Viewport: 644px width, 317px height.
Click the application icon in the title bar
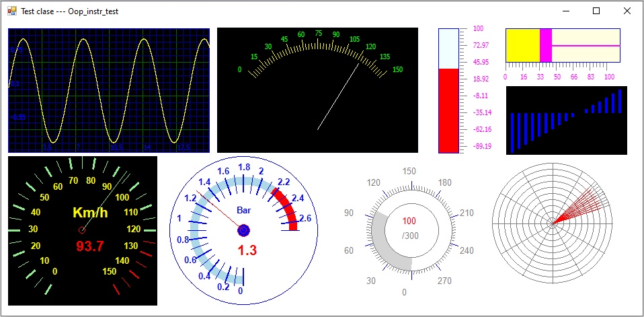(11, 11)
